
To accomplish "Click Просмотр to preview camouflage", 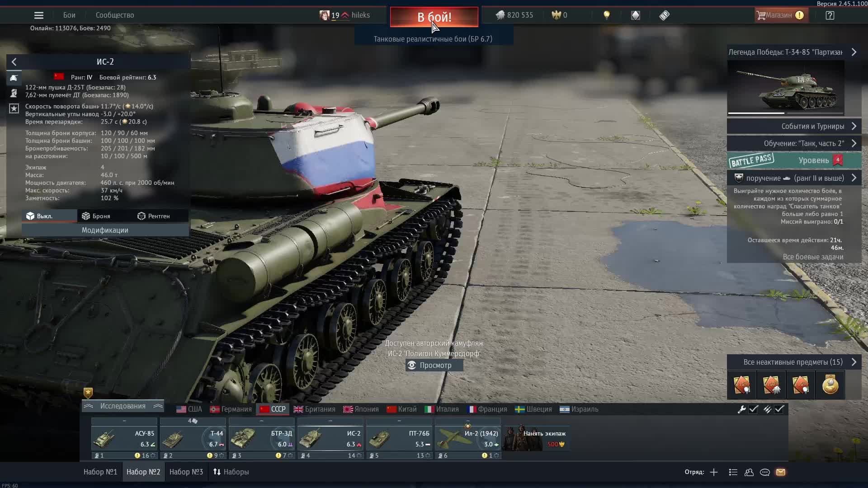I will [434, 365].
